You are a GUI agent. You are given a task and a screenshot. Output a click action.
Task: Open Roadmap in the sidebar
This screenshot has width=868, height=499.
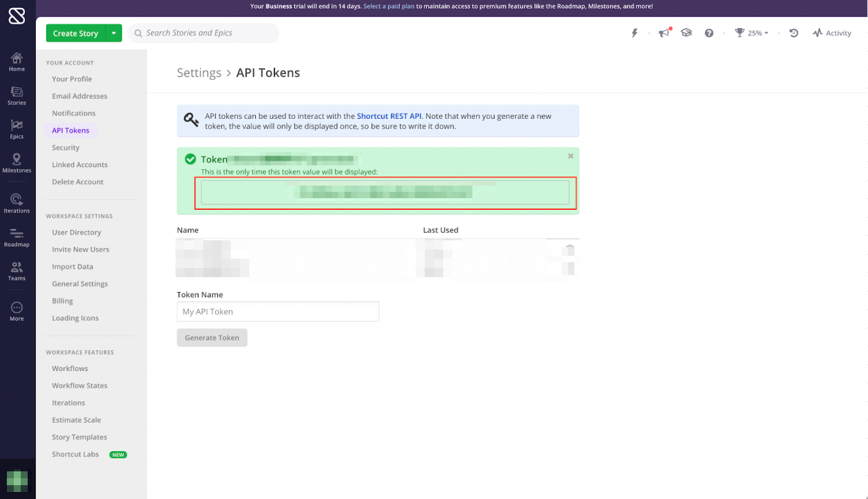click(17, 237)
